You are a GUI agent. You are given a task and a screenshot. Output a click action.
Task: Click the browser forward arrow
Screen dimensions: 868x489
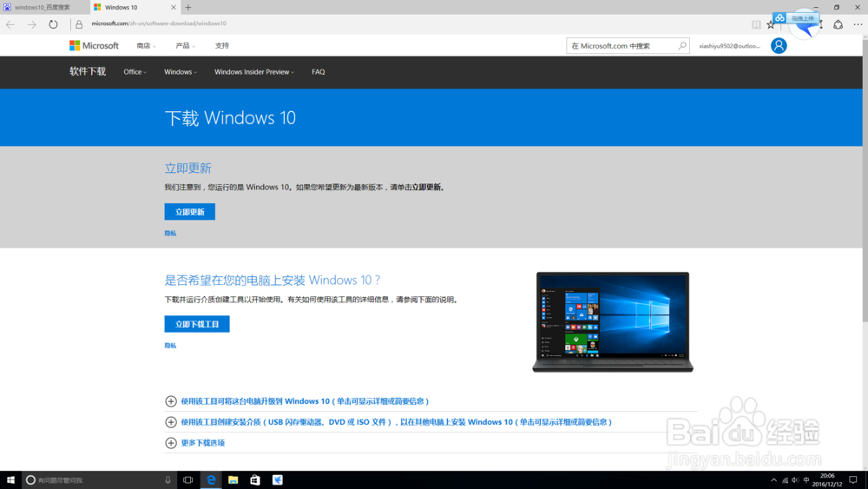coord(31,24)
